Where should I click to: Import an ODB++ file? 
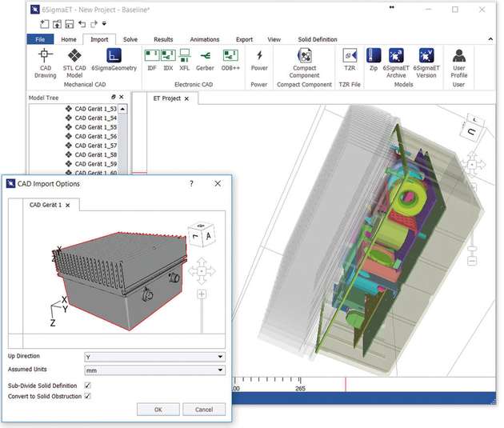[x=230, y=60]
